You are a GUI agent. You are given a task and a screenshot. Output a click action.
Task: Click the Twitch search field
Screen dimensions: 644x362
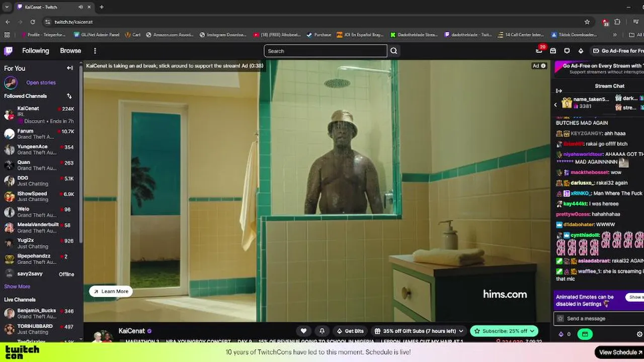pyautogui.click(x=326, y=51)
